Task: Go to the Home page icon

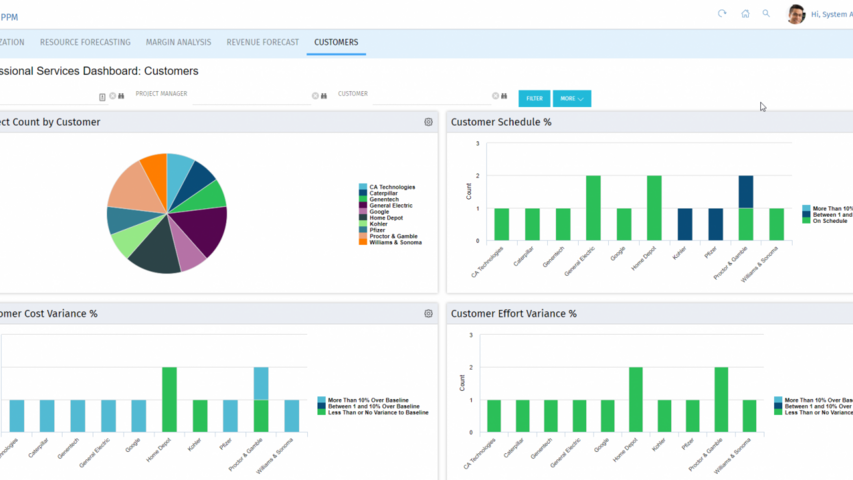Action: click(x=745, y=14)
